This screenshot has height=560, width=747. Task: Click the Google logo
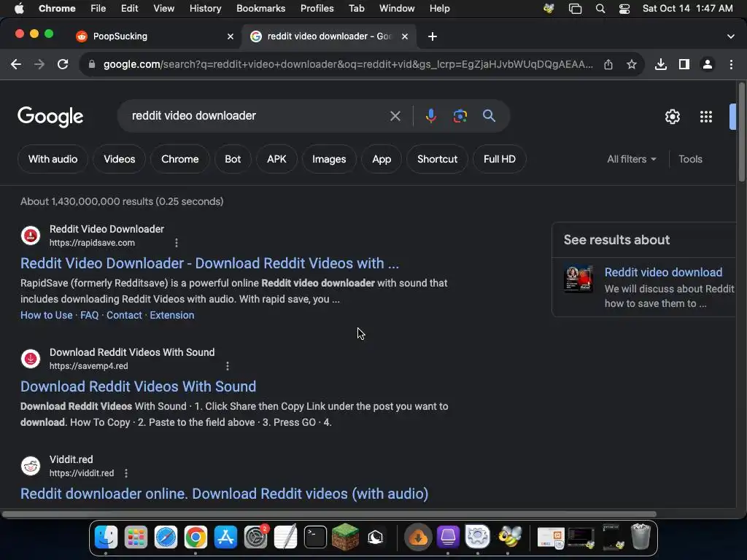pos(50,117)
